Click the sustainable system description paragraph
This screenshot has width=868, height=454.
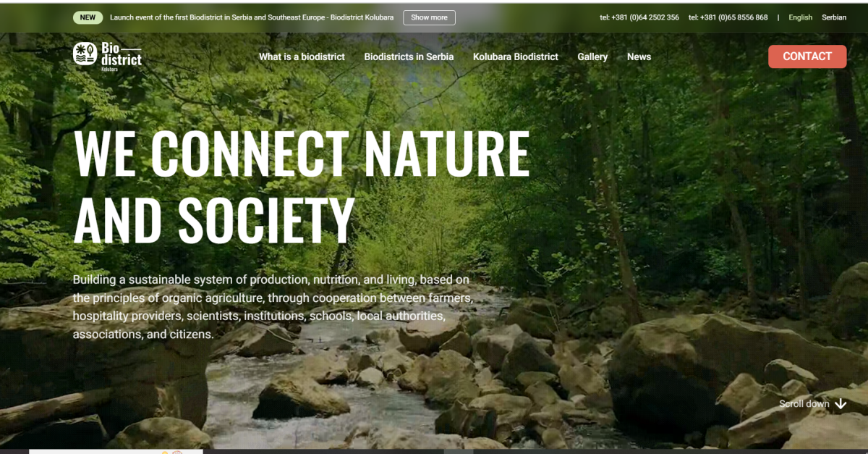pos(273,307)
